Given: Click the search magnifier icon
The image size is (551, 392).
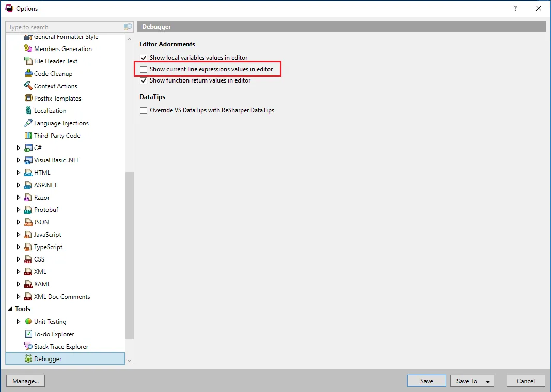Looking at the screenshot, I should coord(128,27).
